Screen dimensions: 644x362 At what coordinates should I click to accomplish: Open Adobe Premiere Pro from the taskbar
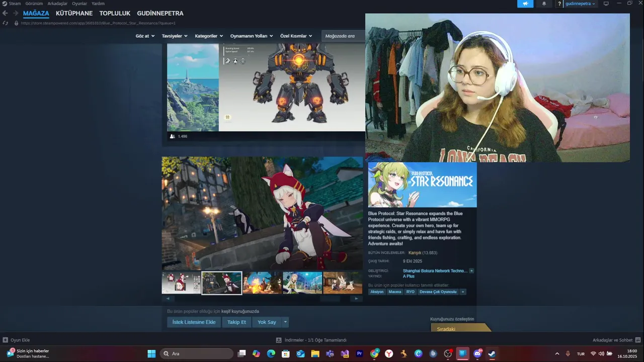pos(359,353)
